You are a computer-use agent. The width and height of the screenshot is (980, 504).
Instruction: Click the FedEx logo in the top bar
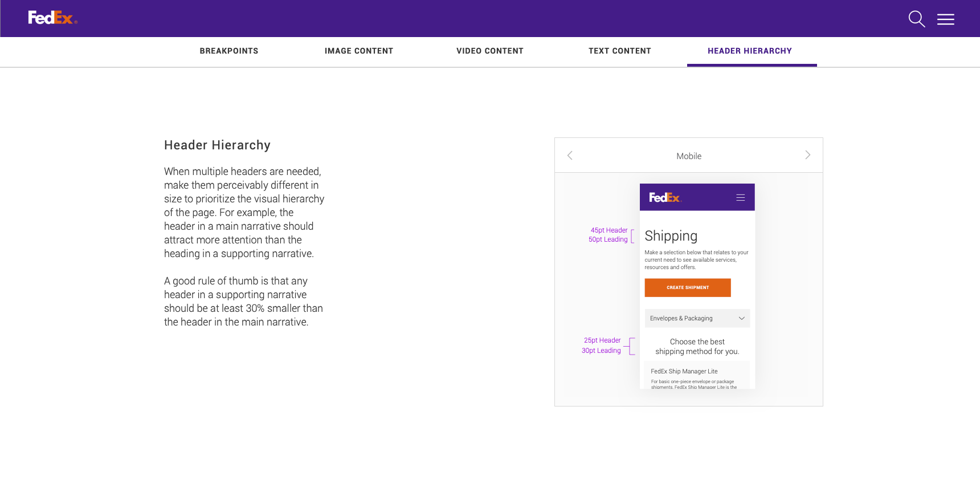coord(52,18)
